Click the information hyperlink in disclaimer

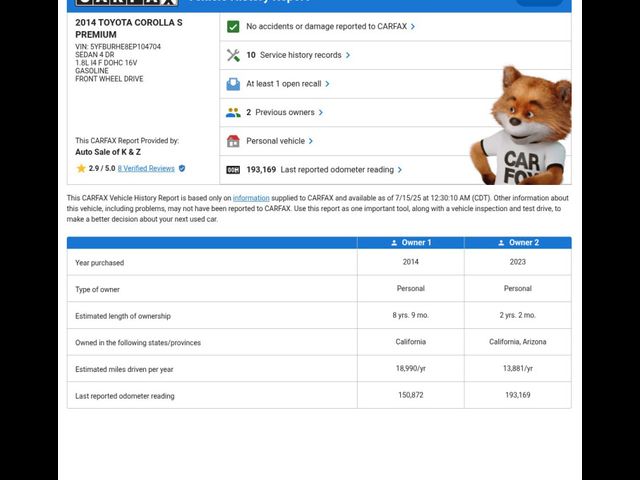(251, 198)
